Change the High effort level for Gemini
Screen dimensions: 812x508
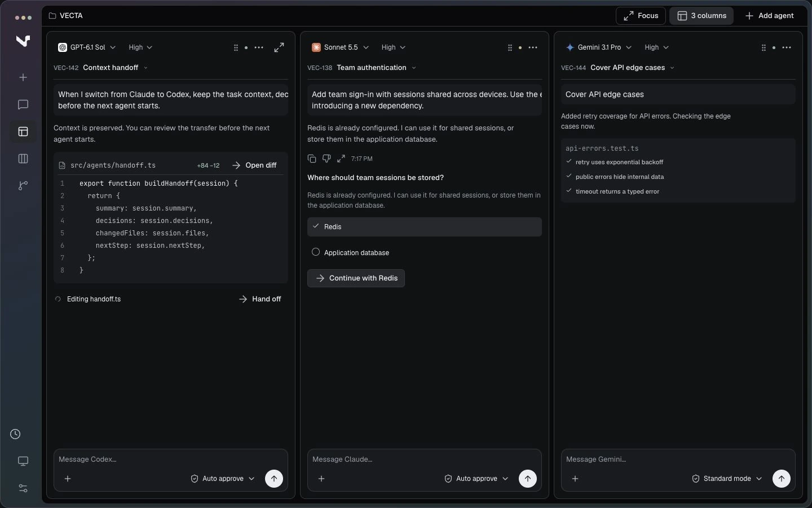[657, 47]
